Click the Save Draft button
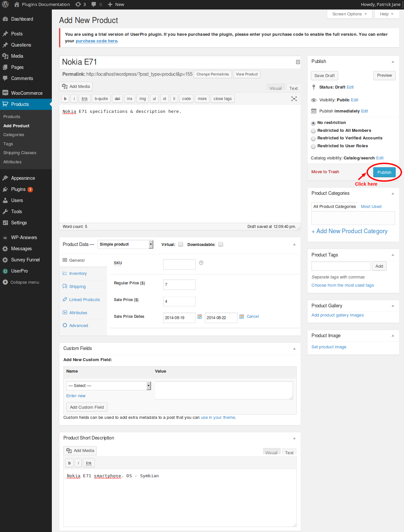The width and height of the screenshot is (404, 532). (x=325, y=76)
